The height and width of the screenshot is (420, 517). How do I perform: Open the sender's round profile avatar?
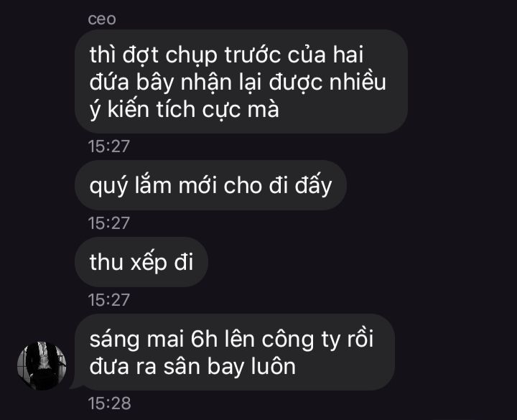coord(42,366)
